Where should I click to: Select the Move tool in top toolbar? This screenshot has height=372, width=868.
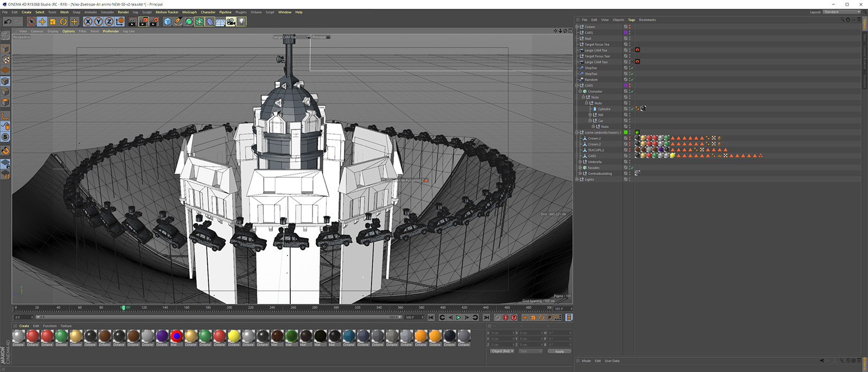[x=42, y=22]
